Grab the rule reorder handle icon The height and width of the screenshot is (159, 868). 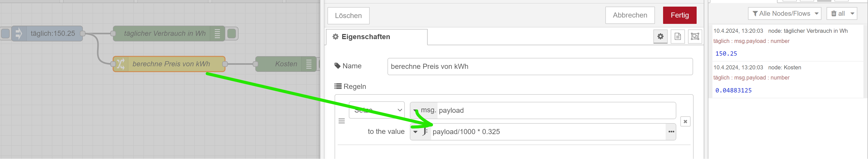[341, 121]
